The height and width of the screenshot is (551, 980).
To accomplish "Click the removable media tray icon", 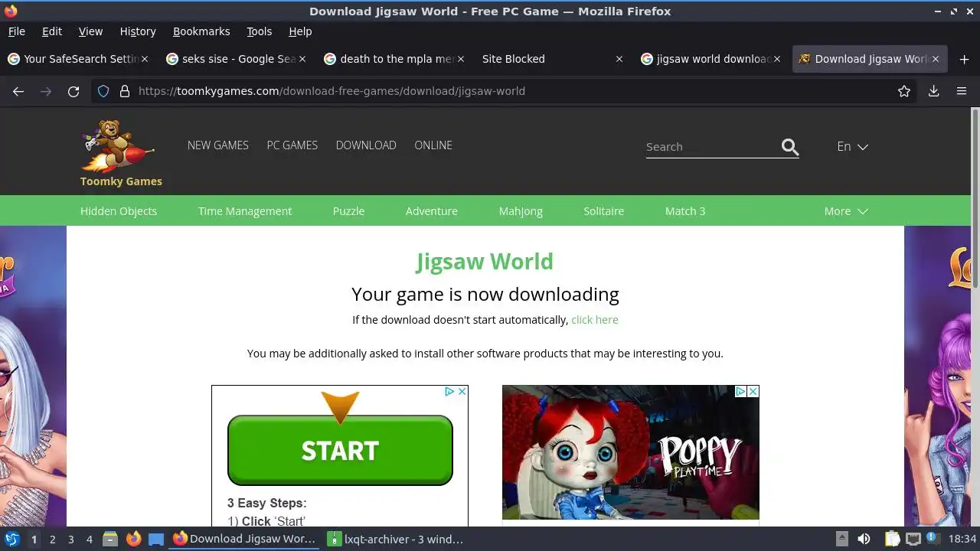I will coord(841,539).
